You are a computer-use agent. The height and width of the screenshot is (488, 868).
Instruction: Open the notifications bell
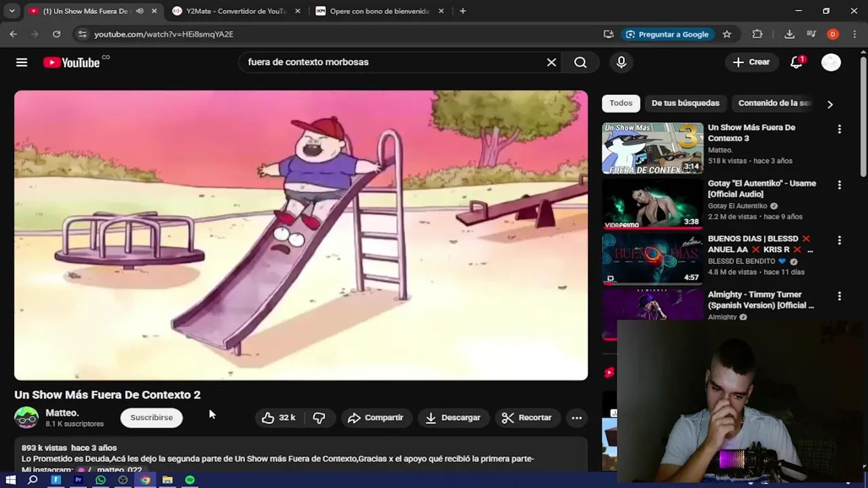tap(797, 62)
